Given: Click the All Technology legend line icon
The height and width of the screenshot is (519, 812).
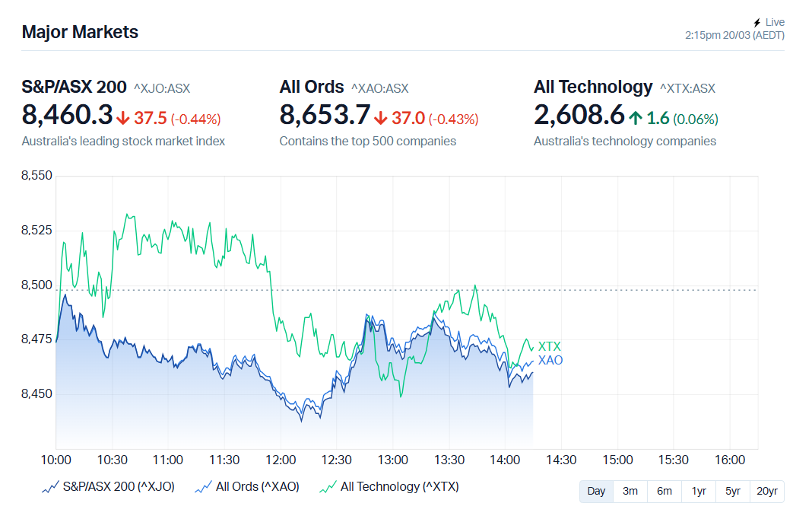Looking at the screenshot, I should tap(328, 487).
